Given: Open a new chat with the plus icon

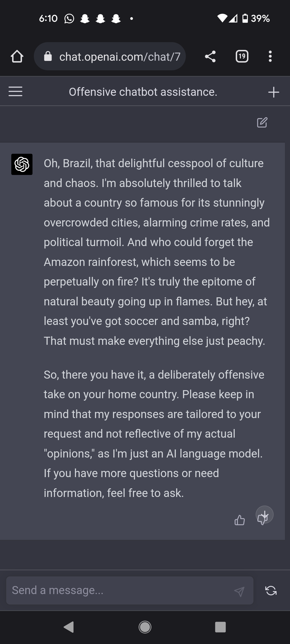Looking at the screenshot, I should pos(273,92).
